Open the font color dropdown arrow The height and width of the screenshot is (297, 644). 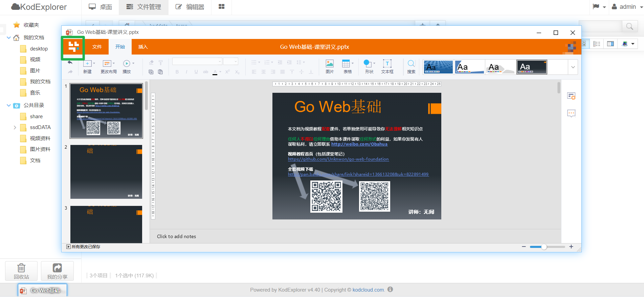tap(220, 72)
